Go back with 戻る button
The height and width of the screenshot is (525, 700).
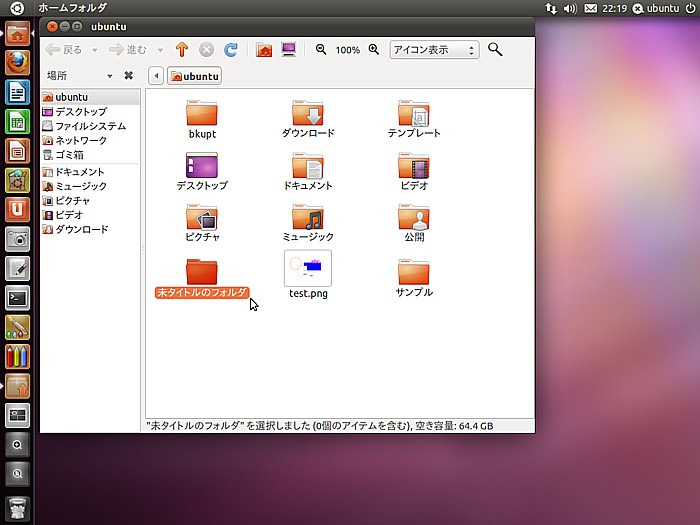pos(64,50)
